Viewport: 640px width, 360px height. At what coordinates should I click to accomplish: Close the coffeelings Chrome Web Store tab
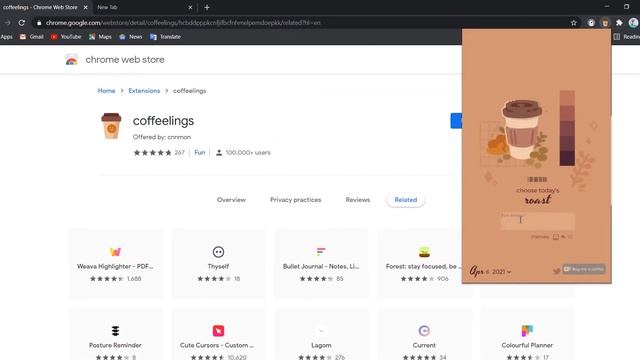point(85,7)
